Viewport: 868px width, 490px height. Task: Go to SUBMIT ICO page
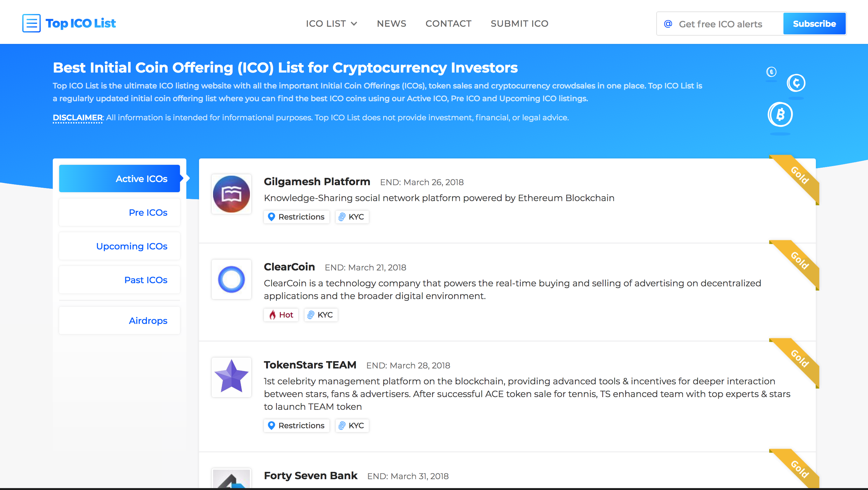pyautogui.click(x=519, y=24)
